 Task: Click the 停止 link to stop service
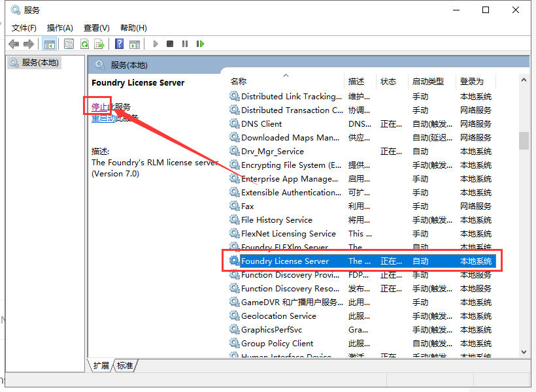pos(99,106)
